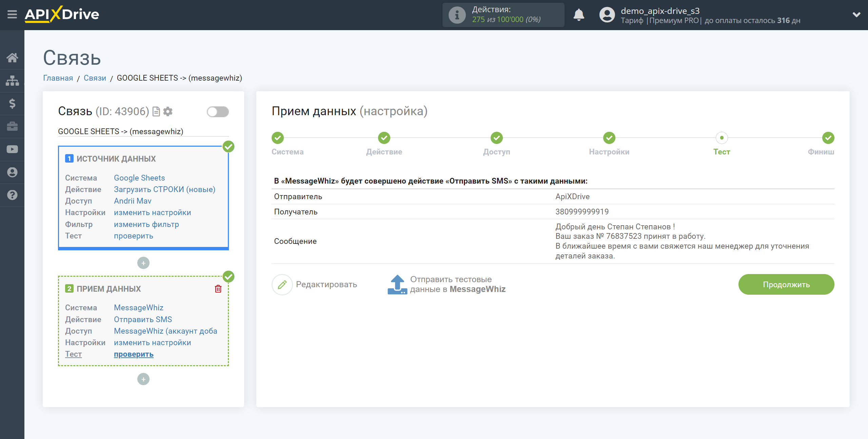Send test data to MessageWhiz
Image resolution: width=868 pixels, height=439 pixels.
coord(458,284)
